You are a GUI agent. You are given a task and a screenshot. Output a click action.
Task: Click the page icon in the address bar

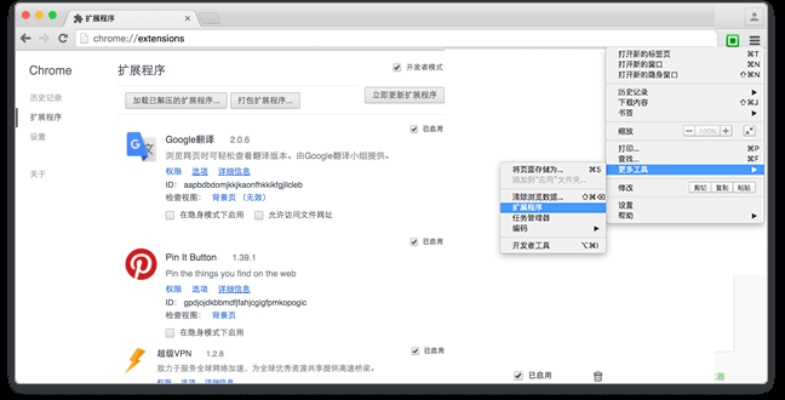pos(84,39)
